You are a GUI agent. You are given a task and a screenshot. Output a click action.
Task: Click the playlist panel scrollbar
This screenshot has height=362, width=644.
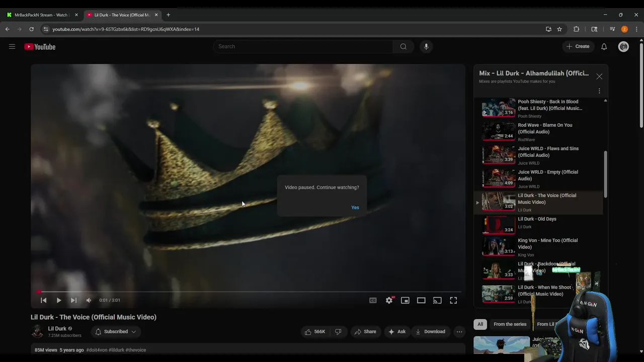[x=605, y=174]
